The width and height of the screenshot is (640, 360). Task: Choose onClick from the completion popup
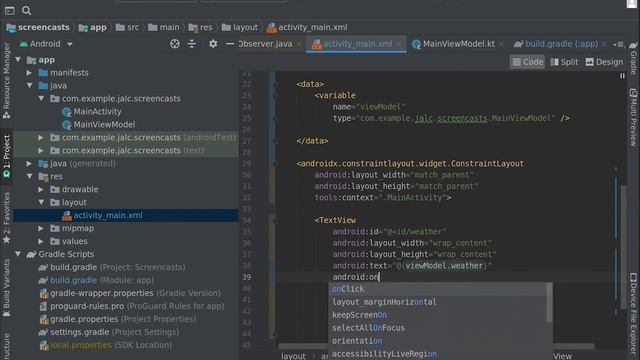(437, 289)
